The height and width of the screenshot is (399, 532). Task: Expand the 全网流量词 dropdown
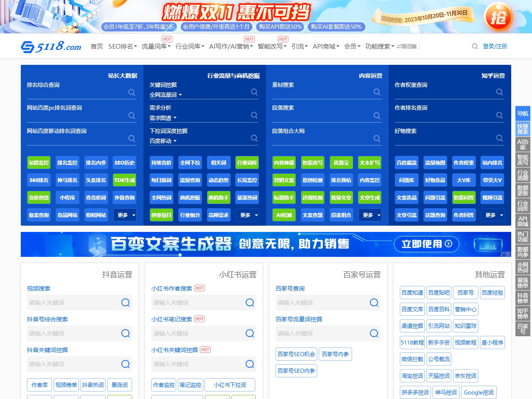click(x=166, y=95)
